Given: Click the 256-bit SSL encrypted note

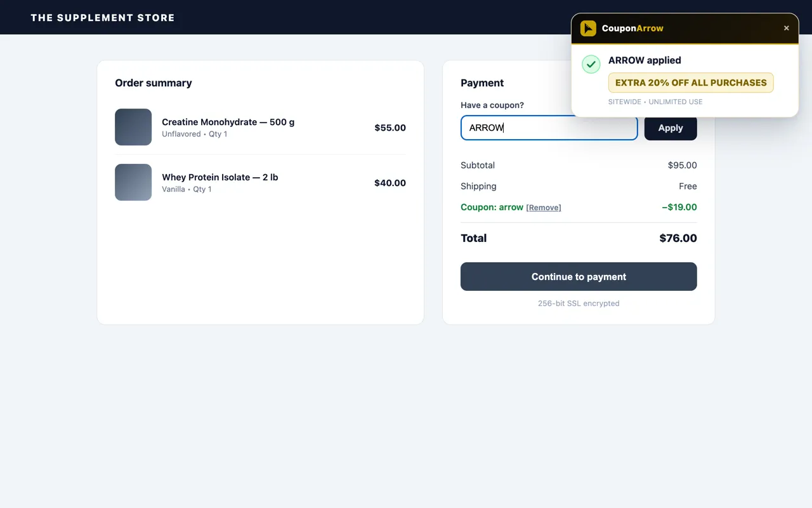Looking at the screenshot, I should click(x=579, y=304).
